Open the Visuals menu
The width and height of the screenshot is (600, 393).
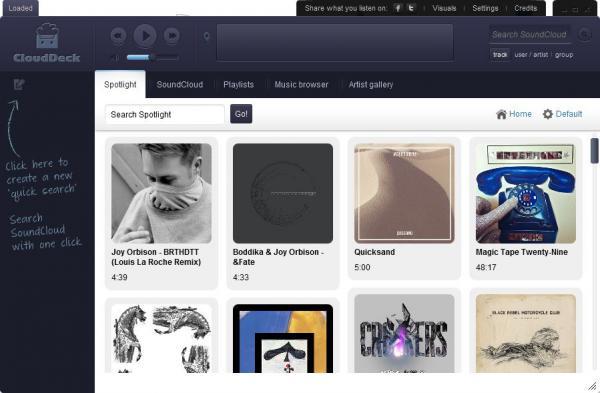point(444,8)
